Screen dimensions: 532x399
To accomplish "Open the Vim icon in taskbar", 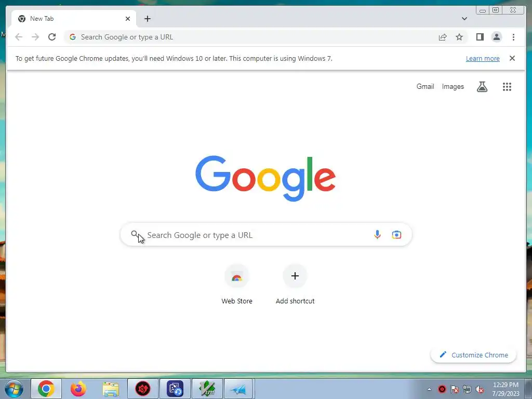I will point(207,389).
